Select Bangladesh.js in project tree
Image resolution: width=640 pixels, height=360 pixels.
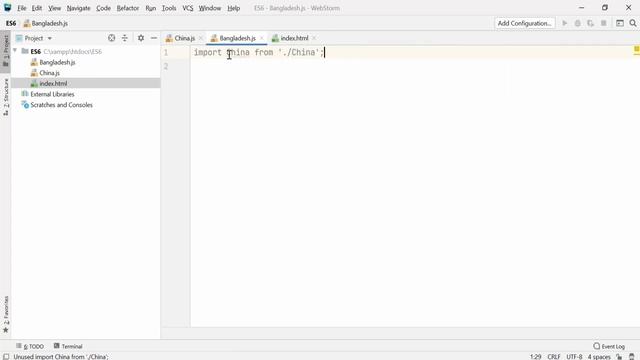(x=57, y=62)
